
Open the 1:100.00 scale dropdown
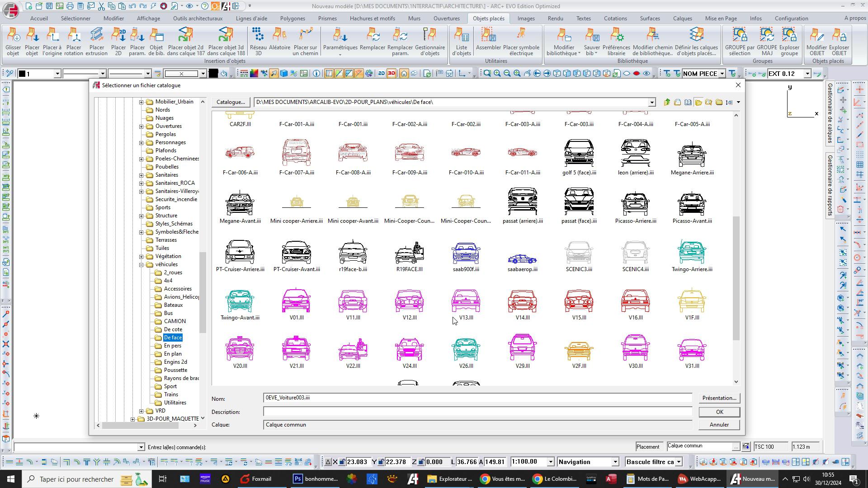550,462
